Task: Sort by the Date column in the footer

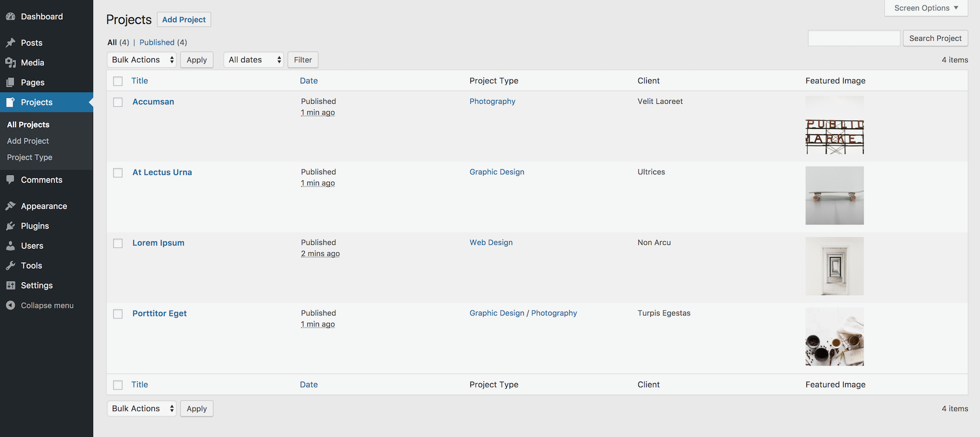Action: pyautogui.click(x=309, y=385)
